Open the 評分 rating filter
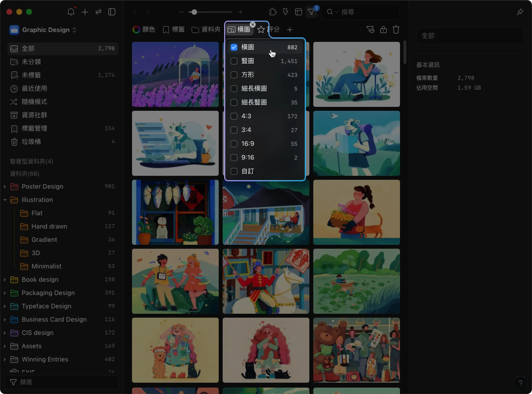The width and height of the screenshot is (532, 394). point(268,30)
